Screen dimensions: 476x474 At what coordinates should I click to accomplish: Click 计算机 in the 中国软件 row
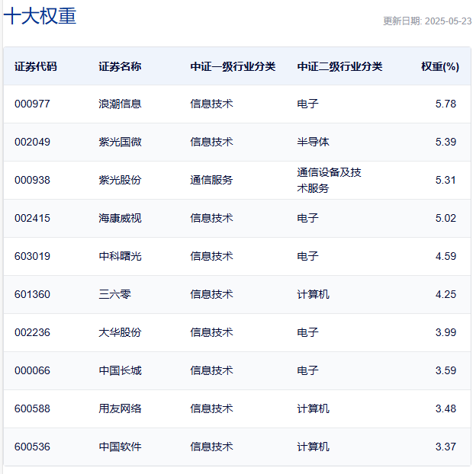tap(313, 447)
